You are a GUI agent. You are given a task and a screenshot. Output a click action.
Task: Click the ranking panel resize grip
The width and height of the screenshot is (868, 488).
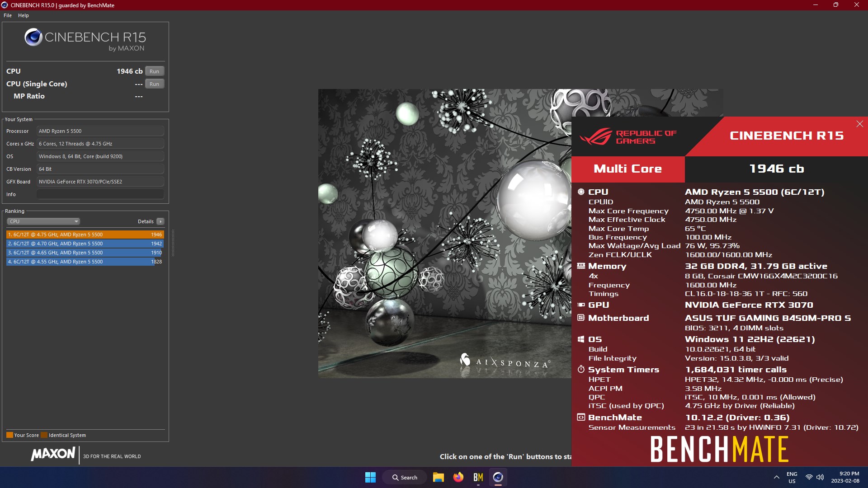point(173,243)
